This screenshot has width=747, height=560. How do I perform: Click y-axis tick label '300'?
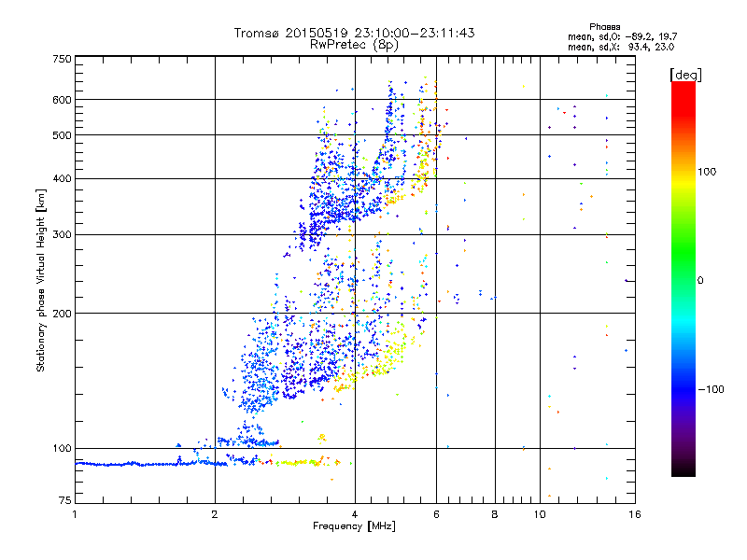coord(62,235)
